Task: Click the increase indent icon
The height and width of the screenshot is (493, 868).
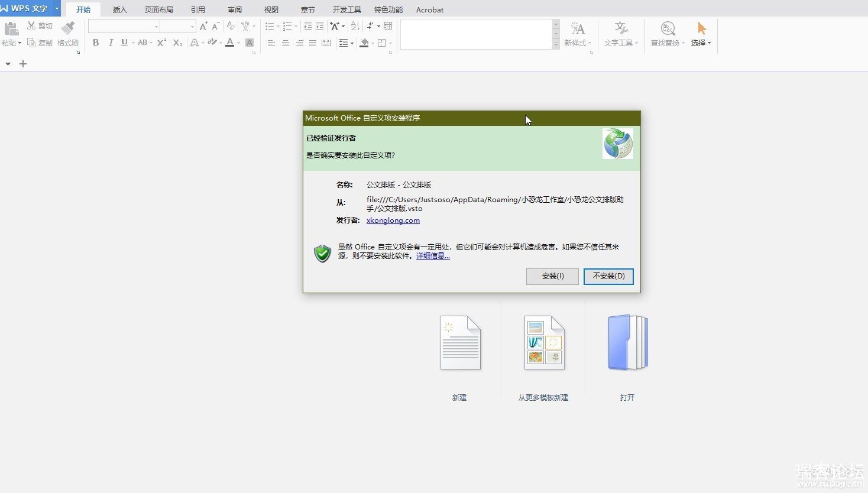Action: (x=320, y=26)
